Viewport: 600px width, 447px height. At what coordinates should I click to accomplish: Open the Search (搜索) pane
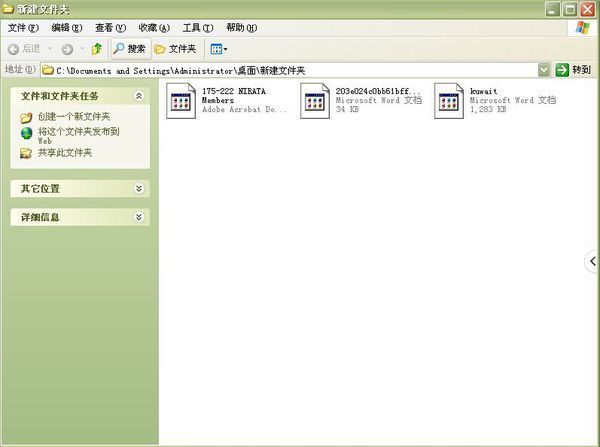tap(130, 49)
